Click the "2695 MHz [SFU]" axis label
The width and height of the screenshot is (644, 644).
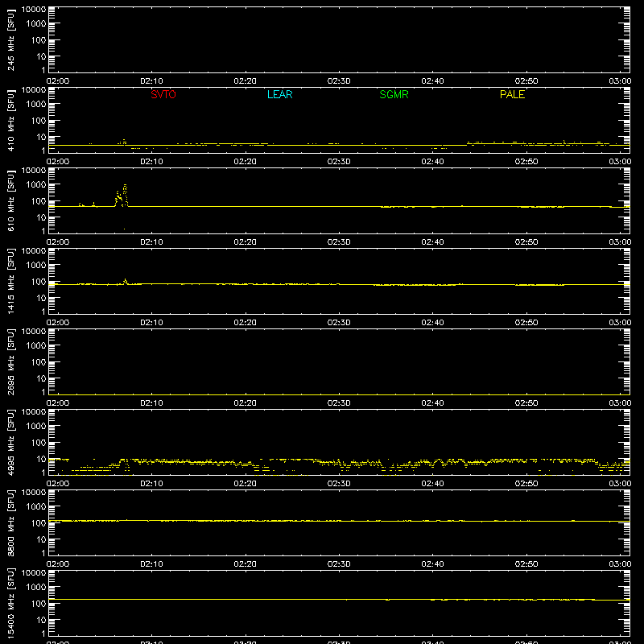click(10, 361)
